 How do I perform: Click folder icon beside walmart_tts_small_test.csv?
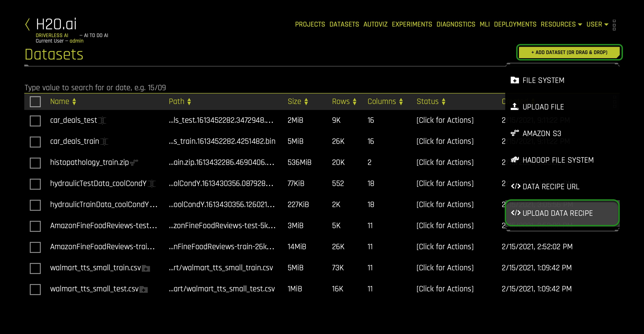[144, 290]
